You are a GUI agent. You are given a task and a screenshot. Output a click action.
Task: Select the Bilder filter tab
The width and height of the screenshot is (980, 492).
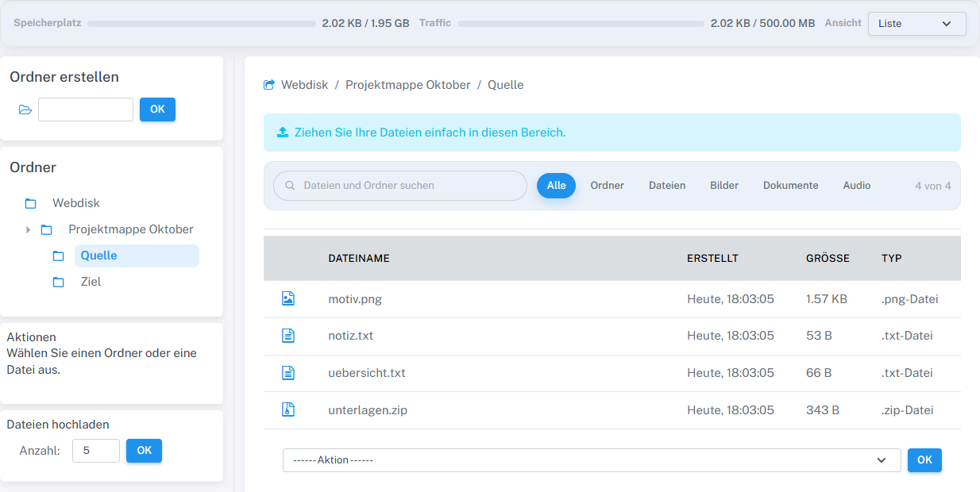(x=724, y=186)
